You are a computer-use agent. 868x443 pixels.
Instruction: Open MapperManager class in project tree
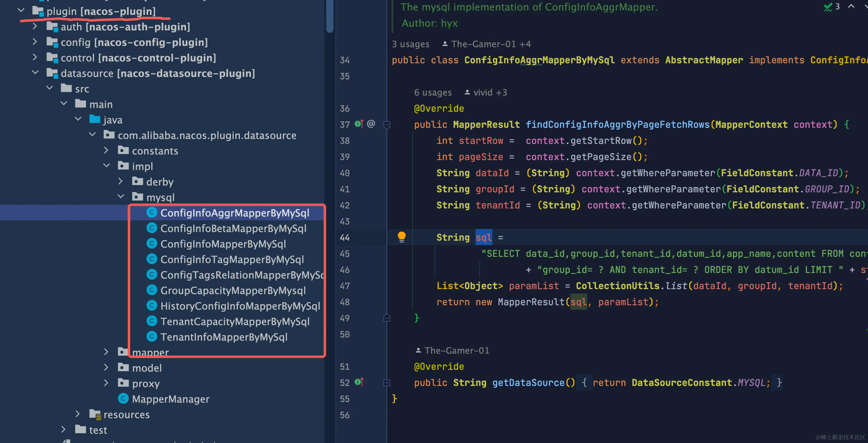tap(170, 399)
